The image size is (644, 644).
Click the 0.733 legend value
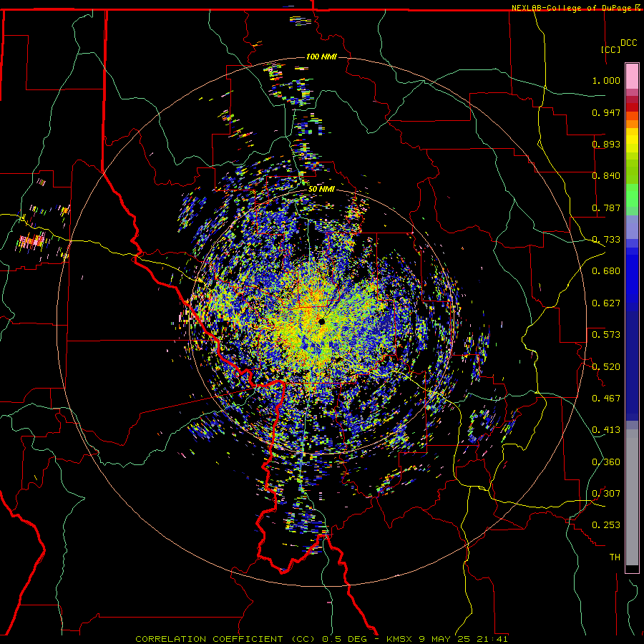(x=606, y=240)
